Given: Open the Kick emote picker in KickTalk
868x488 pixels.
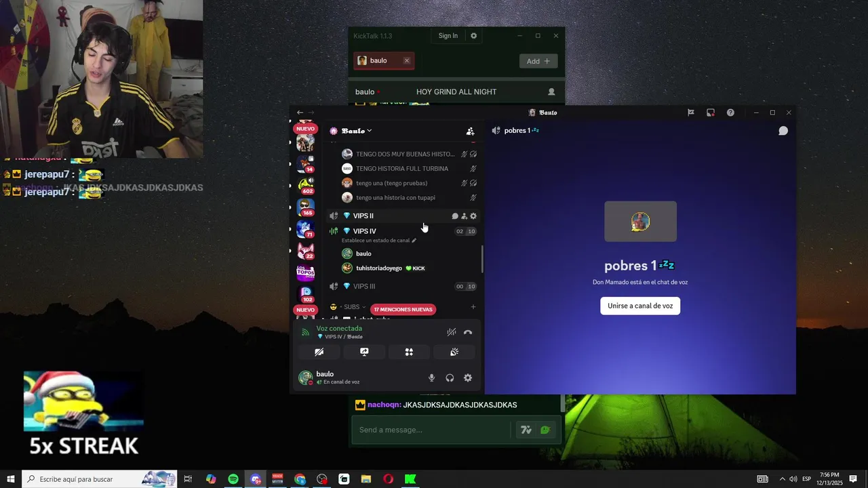Looking at the screenshot, I should pyautogui.click(x=545, y=430).
